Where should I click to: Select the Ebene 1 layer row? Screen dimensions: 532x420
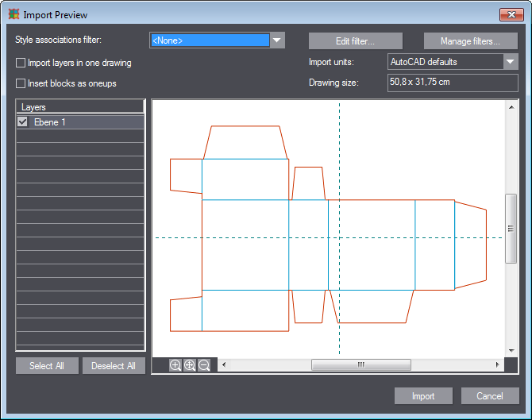(x=87, y=122)
